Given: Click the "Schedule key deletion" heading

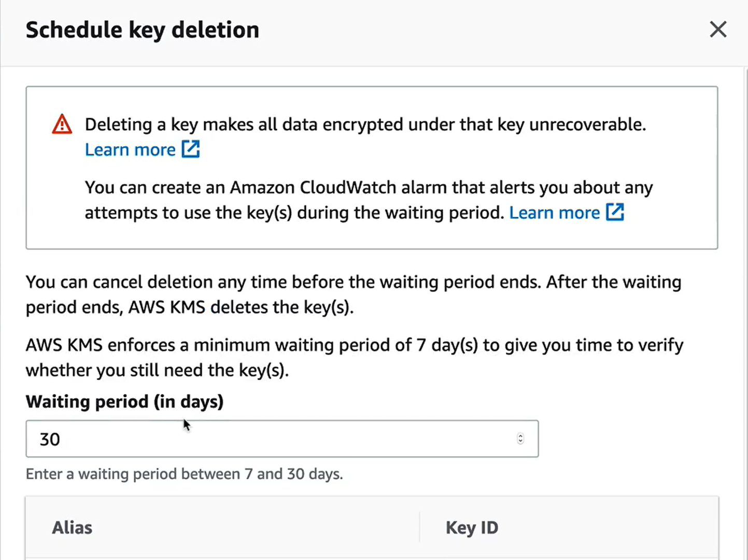Looking at the screenshot, I should click(x=142, y=30).
